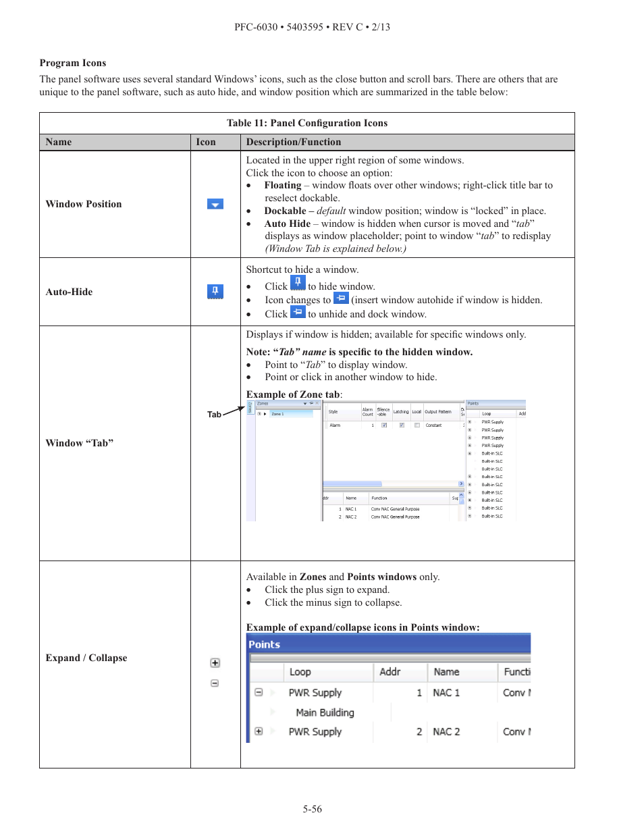This screenshot has height=834, width=644.
Task: Click the Zones panel auto-hide pin
Action: (311, 403)
